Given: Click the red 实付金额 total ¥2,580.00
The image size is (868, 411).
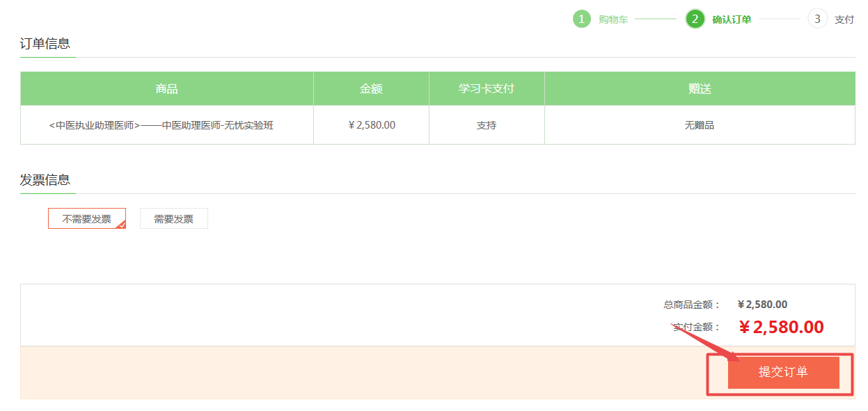Looking at the screenshot, I should (x=781, y=327).
